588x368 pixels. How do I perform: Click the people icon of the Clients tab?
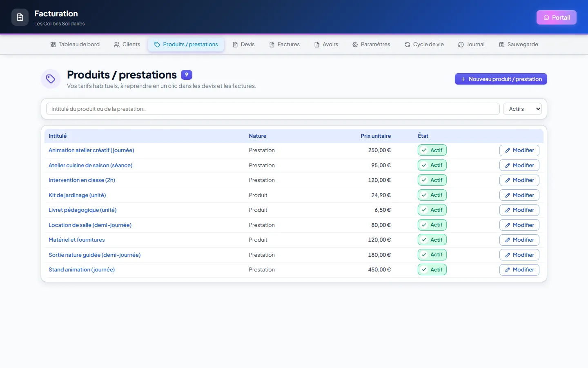click(117, 45)
